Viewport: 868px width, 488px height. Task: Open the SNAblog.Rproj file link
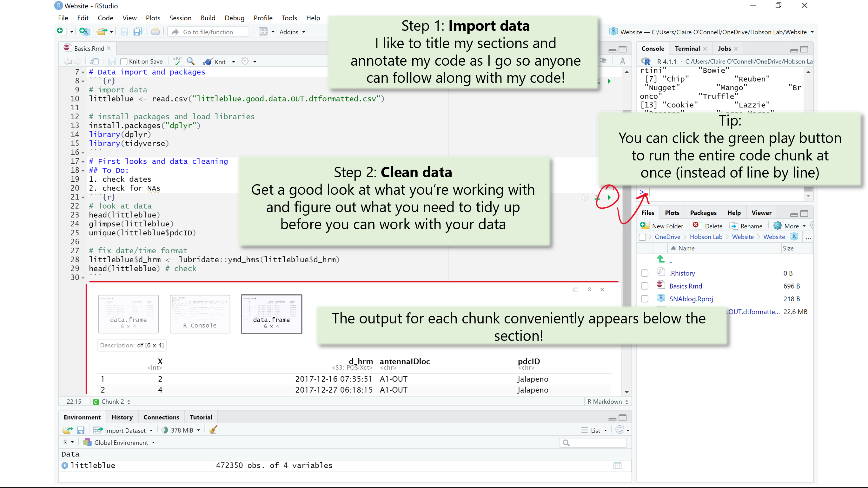691,298
